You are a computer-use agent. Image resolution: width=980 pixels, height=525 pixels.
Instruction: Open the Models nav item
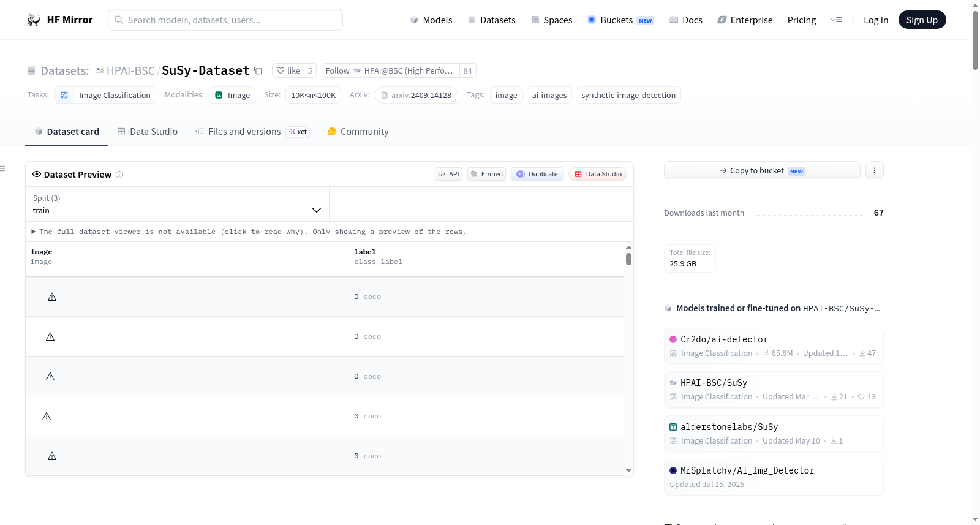pyautogui.click(x=431, y=20)
